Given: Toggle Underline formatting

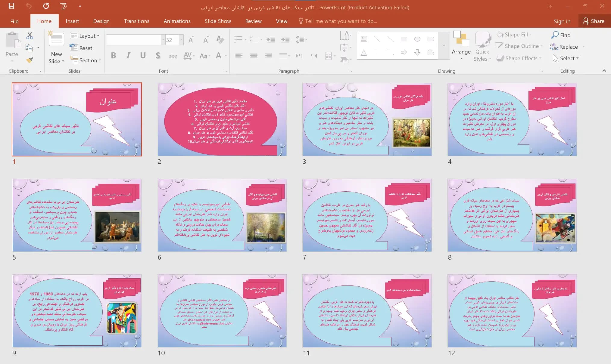Looking at the screenshot, I should [143, 55].
